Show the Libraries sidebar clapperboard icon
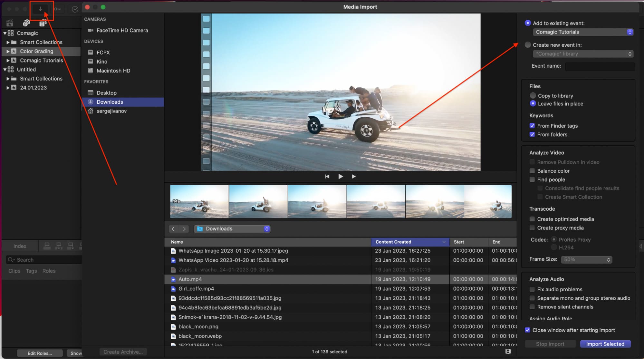 pos(10,23)
